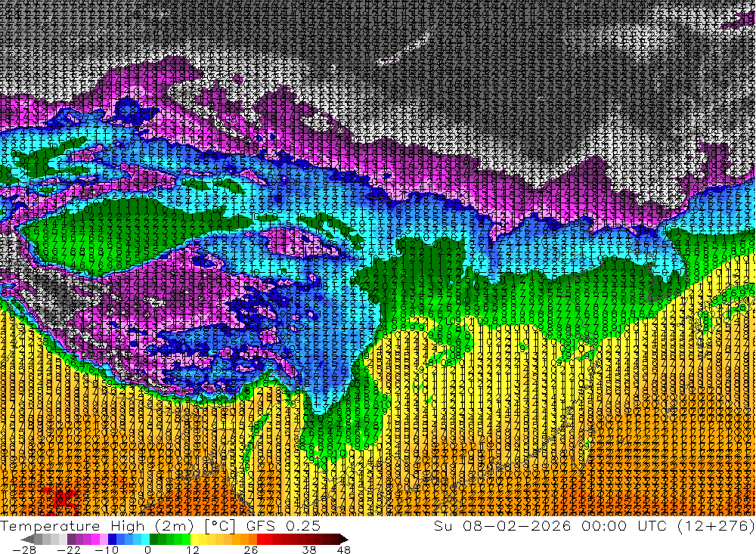Click the '0' legend label
This screenshot has width=756, height=554.
(x=147, y=550)
